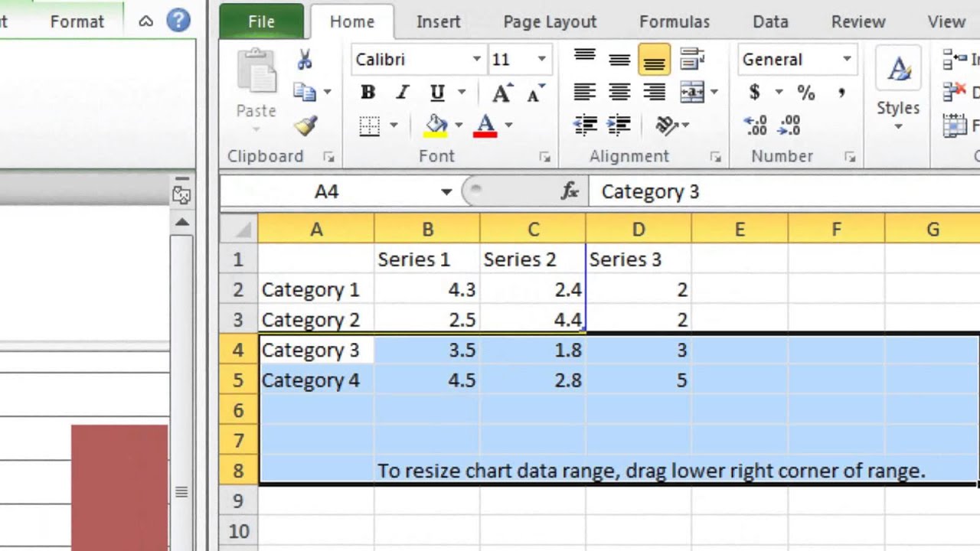This screenshot has height=551, width=980.
Task: Open the General number format dropdown
Action: click(x=846, y=60)
